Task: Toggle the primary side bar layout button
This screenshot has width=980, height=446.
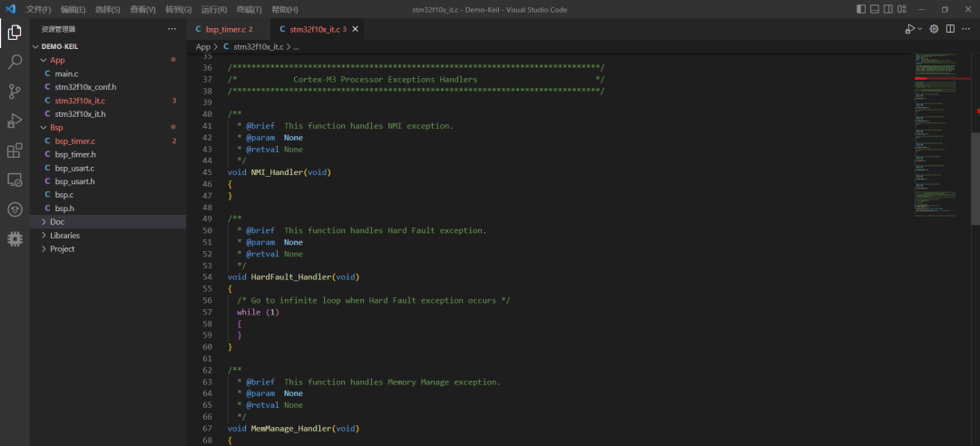Action: (x=861, y=9)
